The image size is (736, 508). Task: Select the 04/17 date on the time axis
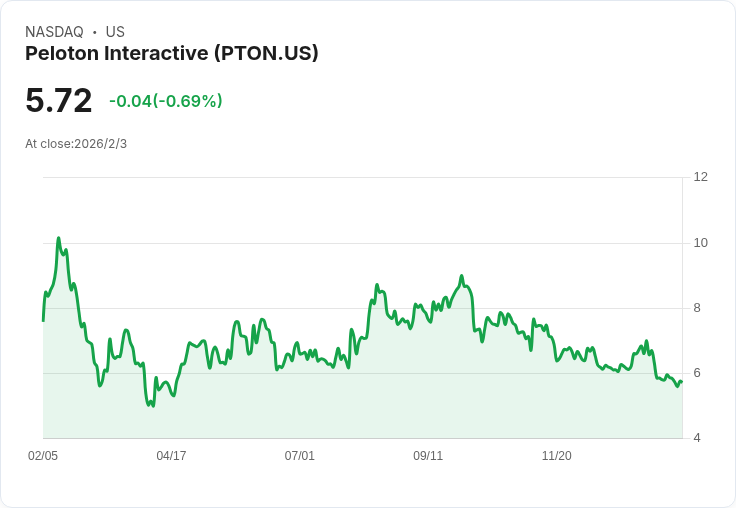coord(171,456)
